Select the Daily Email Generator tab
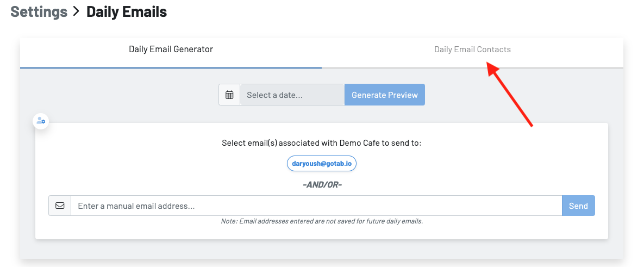The height and width of the screenshot is (267, 644). [x=171, y=49]
